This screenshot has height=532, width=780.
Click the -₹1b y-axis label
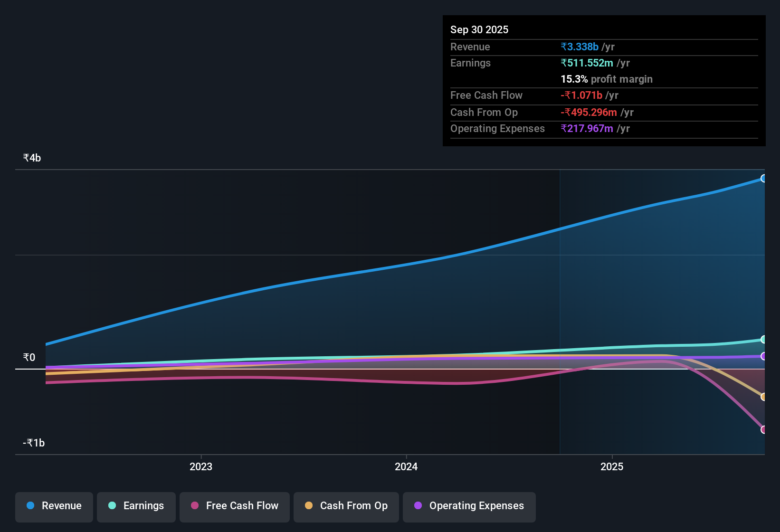[x=34, y=443]
